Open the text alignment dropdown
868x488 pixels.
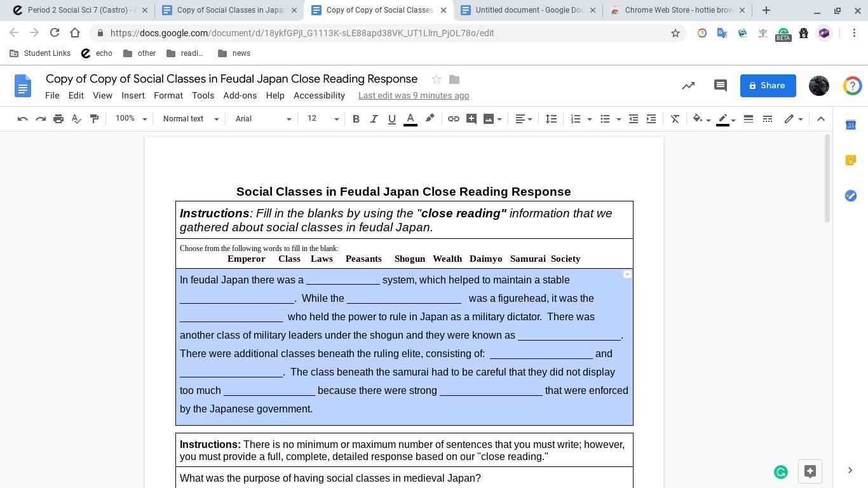524,119
